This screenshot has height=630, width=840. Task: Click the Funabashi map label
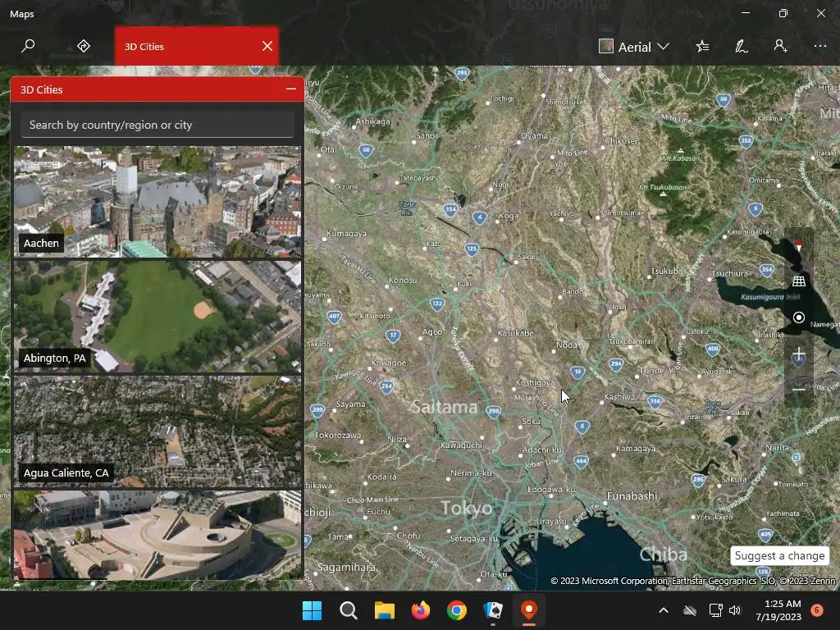pyautogui.click(x=632, y=496)
